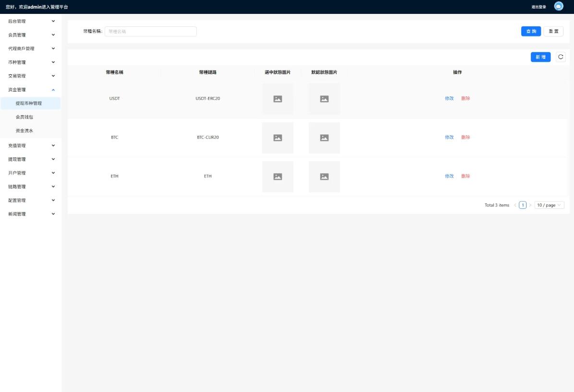Open the user avatar icon in header
Screen dimensions: 574x392
click(x=559, y=6)
